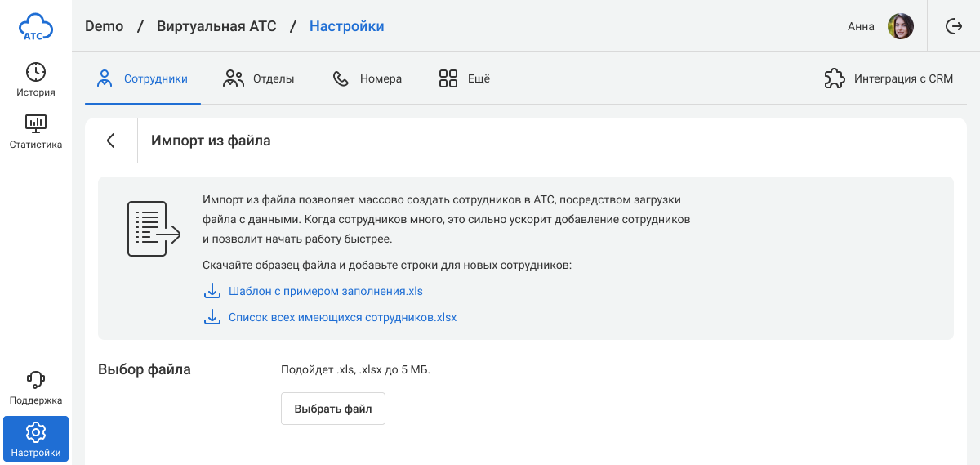Download Список всех имеющихся сотрудников.xlsx
This screenshot has height=465, width=980.
(342, 317)
